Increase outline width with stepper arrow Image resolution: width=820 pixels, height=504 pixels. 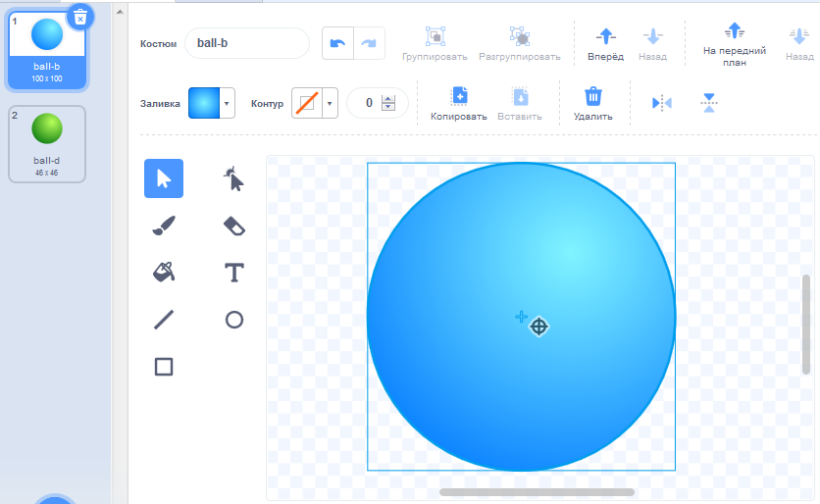(389, 98)
